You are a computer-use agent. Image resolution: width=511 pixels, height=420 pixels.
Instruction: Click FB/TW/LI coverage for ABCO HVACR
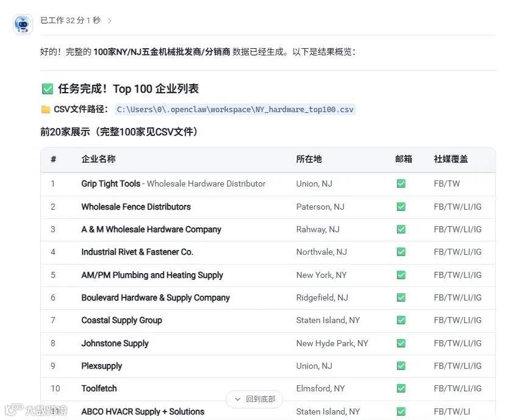[452, 411]
